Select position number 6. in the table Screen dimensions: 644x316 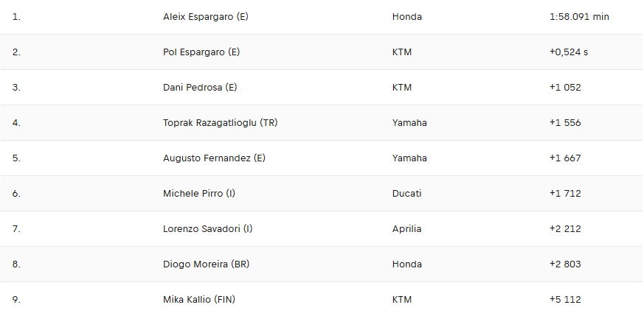click(x=16, y=194)
